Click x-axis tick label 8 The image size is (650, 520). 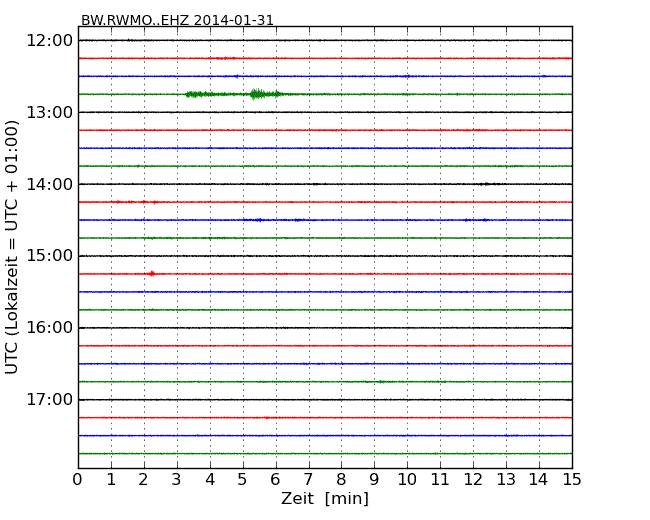click(x=341, y=480)
